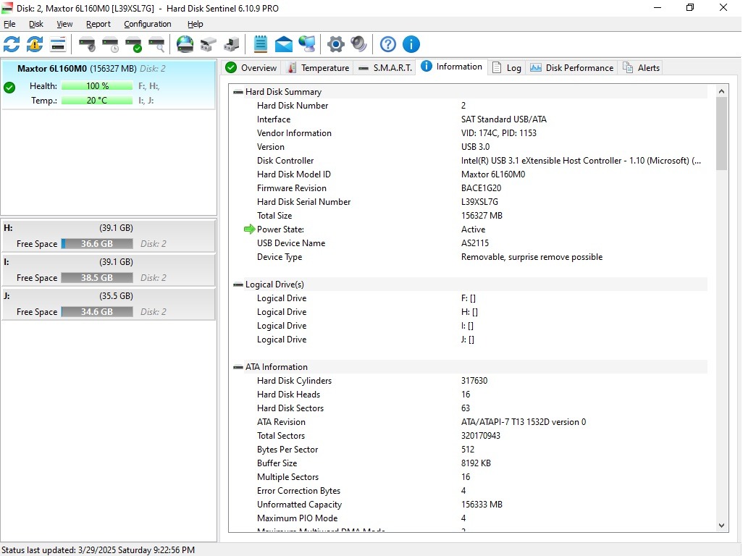The height and width of the screenshot is (556, 756).
Task: Select the ATA Revision row label
Action: pos(281,422)
